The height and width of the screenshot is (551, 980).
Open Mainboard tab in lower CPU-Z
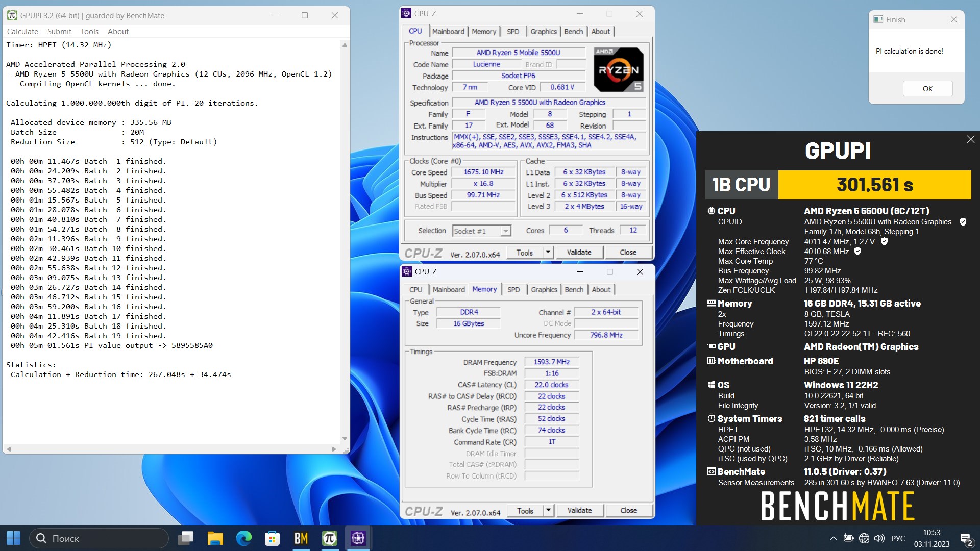coord(449,289)
